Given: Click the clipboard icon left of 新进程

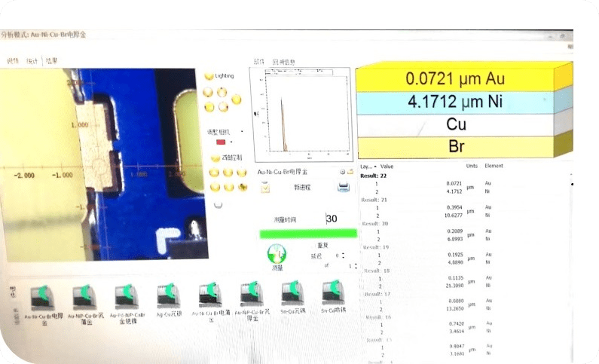Looking at the screenshot, I should 265,187.
